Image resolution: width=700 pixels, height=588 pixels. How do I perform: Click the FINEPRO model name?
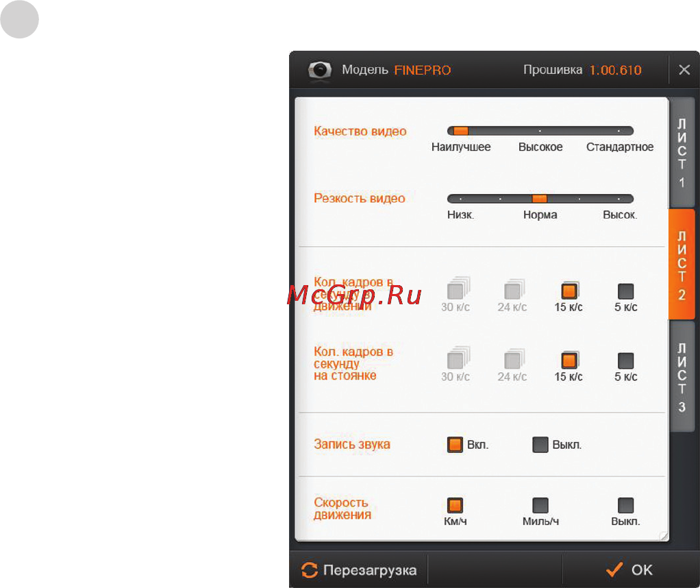(423, 70)
